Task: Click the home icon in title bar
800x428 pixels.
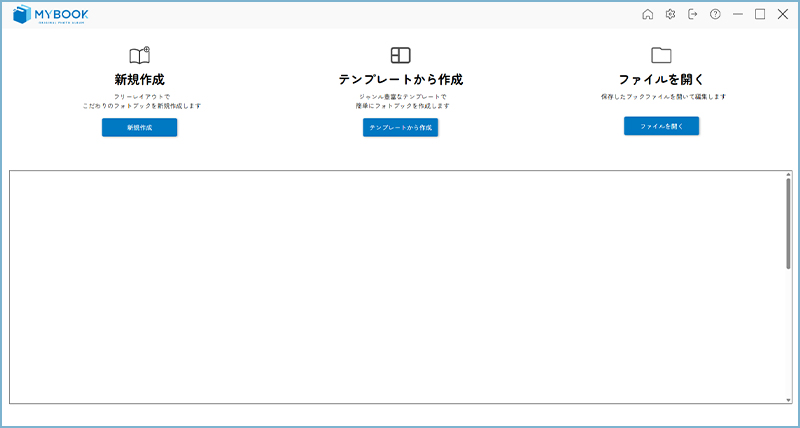Action: pos(647,14)
